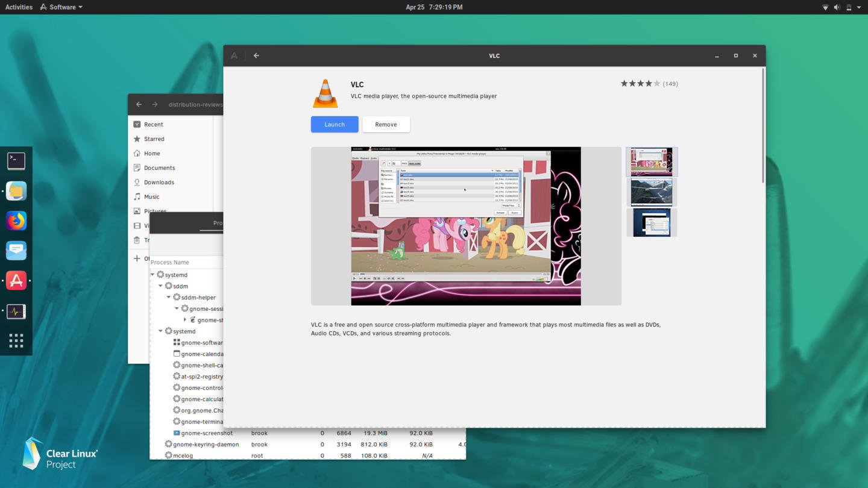Click the gnome-calendar process icon

pyautogui.click(x=177, y=354)
